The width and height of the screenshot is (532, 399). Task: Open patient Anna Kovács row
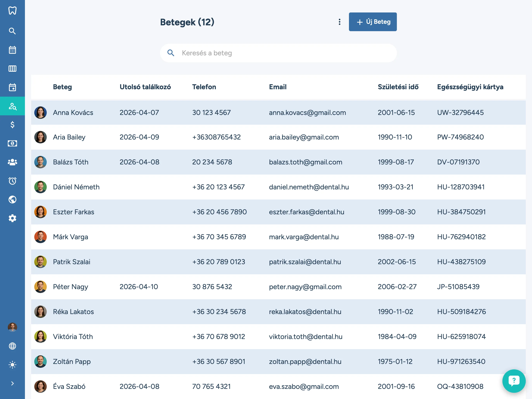point(73,113)
